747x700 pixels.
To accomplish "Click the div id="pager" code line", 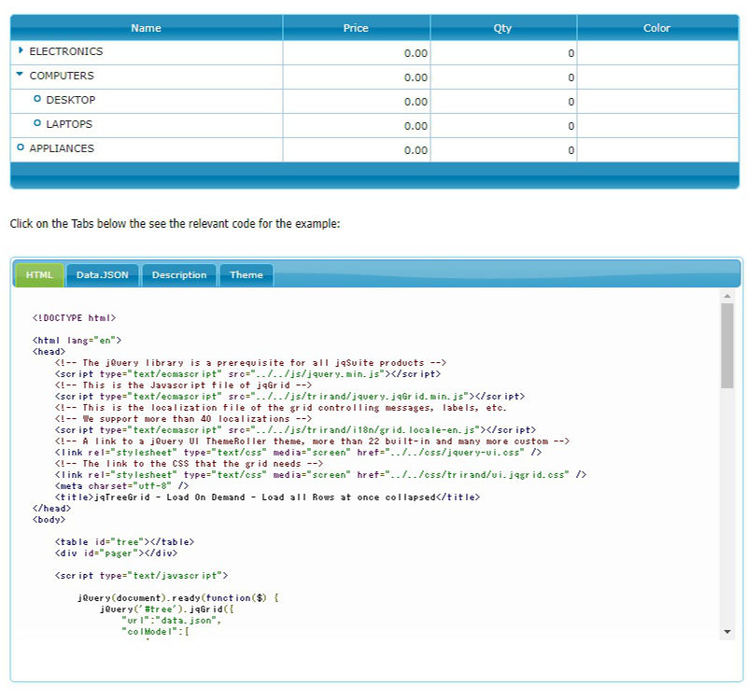I will (x=116, y=553).
